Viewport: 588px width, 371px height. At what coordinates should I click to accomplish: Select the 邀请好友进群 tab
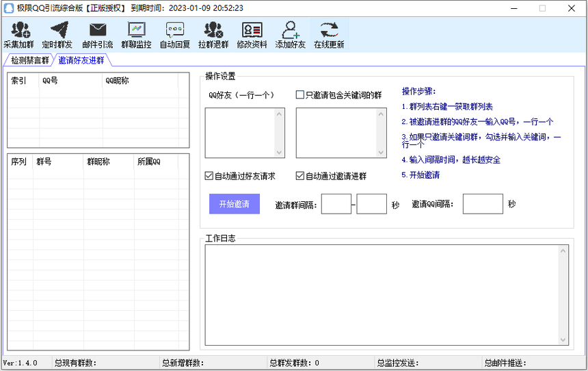(81, 60)
